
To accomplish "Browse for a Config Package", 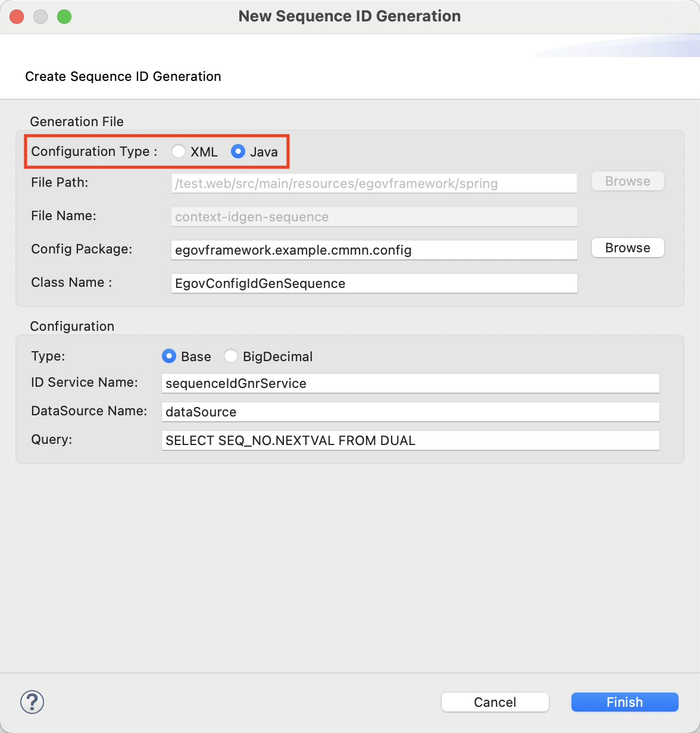I will [627, 248].
